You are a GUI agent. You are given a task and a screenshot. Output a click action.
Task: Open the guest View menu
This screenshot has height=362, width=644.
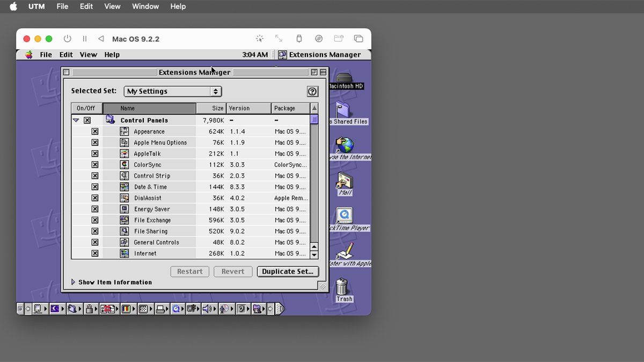[89, 54]
